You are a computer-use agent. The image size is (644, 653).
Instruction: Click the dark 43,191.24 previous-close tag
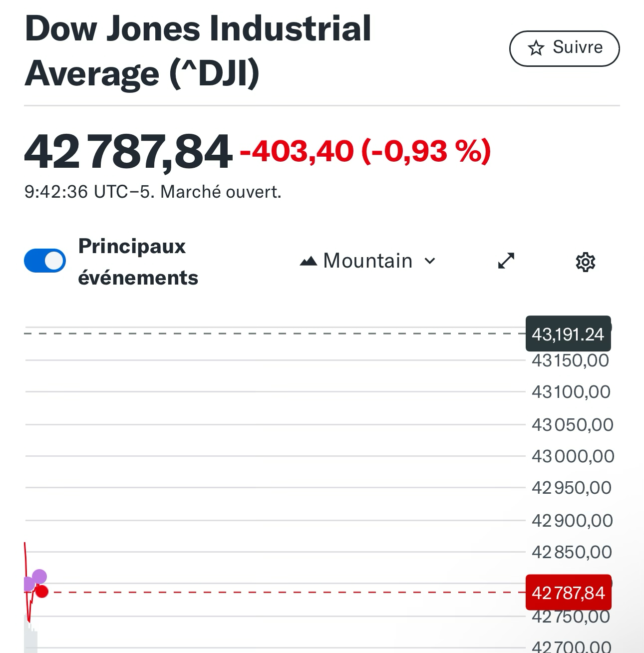coord(568,334)
